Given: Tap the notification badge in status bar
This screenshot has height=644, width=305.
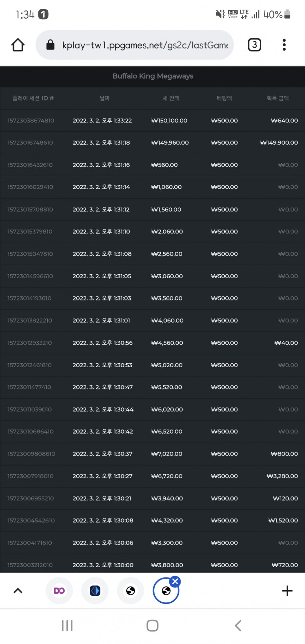Looking at the screenshot, I should coord(43,14).
